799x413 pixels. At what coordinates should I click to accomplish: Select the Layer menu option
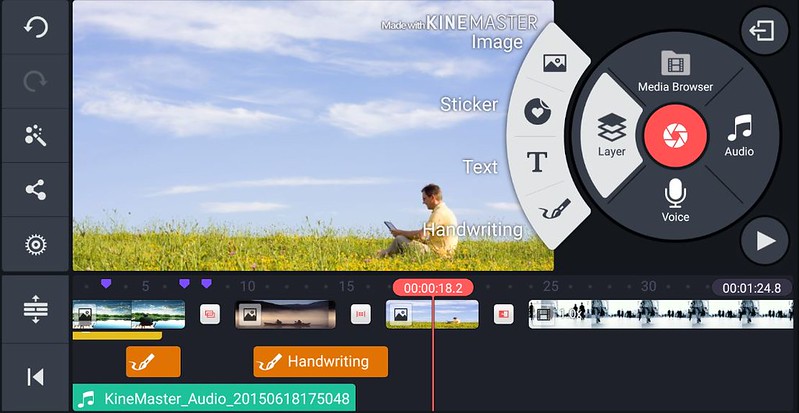pos(612,135)
